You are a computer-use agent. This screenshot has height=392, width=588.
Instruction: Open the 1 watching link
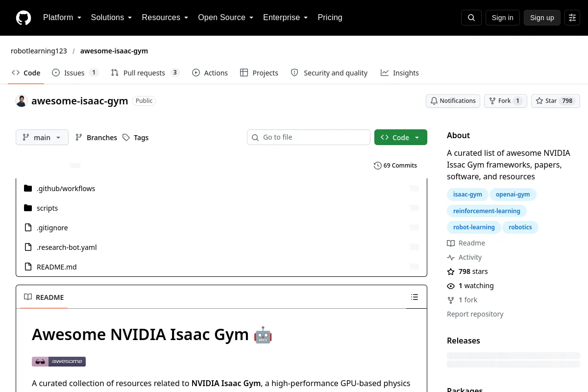pyautogui.click(x=470, y=286)
